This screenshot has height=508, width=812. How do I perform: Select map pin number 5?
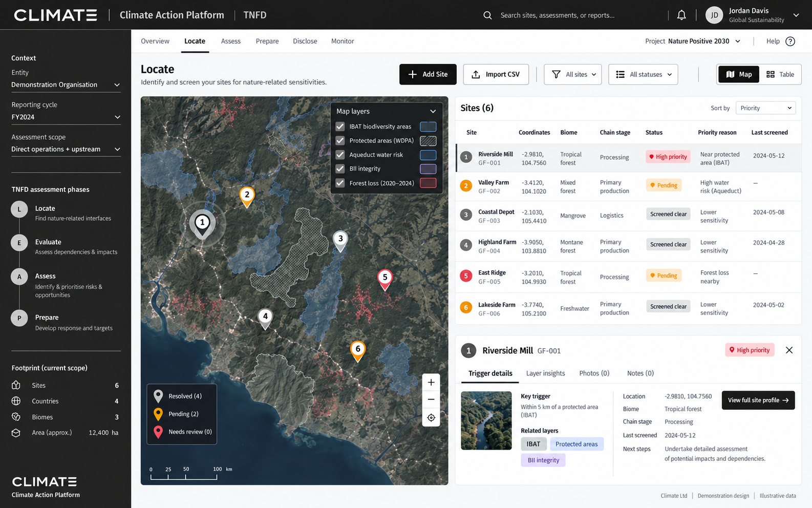(385, 280)
